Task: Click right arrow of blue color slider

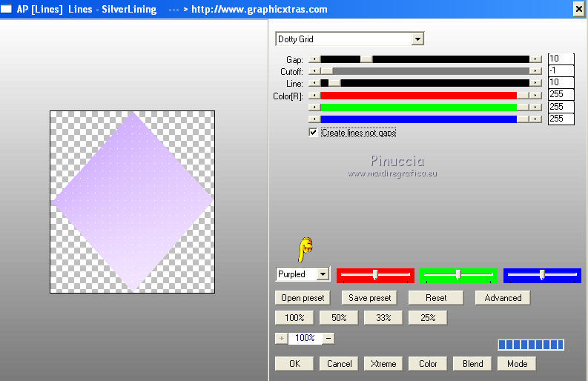Action: click(535, 119)
